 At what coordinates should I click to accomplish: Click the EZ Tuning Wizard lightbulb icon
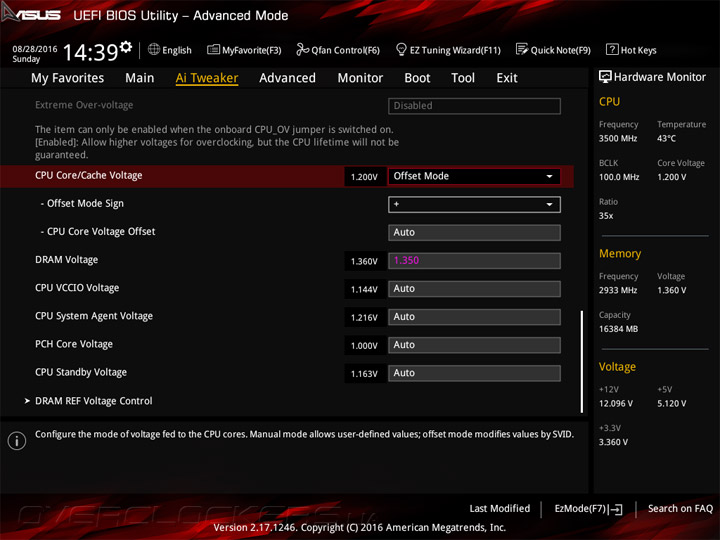click(x=401, y=49)
